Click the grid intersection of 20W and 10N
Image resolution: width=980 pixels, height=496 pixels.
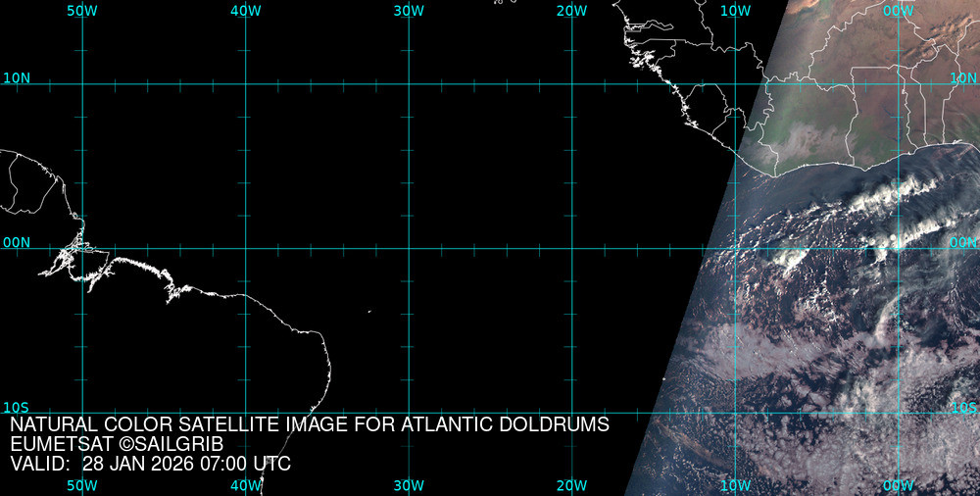pos(571,83)
